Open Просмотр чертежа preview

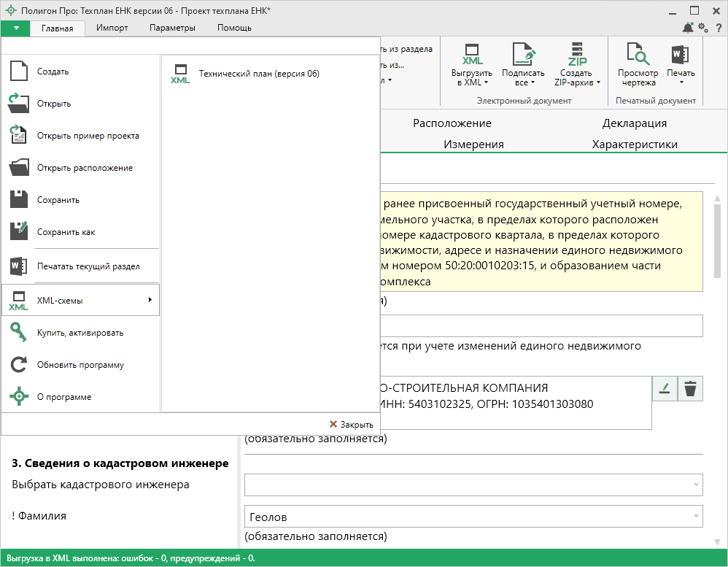(x=638, y=64)
